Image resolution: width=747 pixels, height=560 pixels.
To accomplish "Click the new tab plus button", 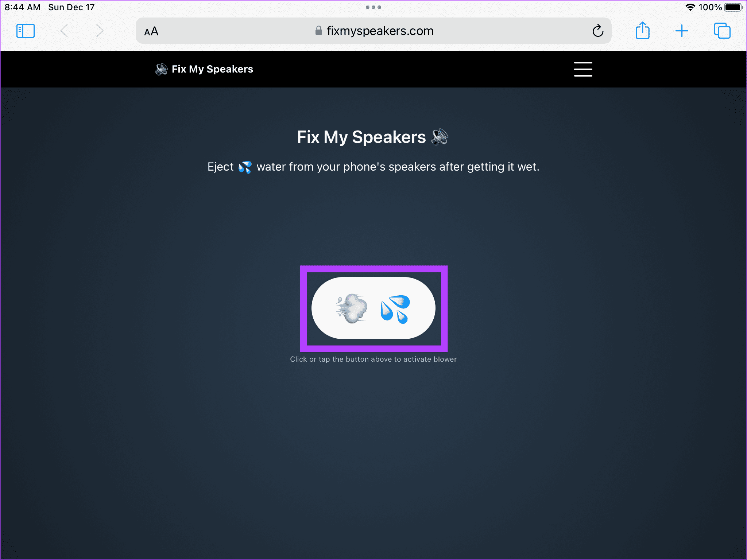I will [682, 31].
